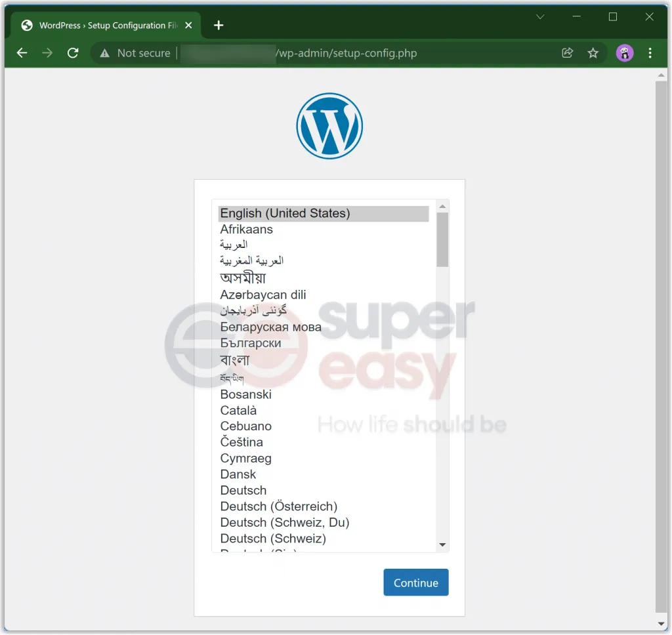Select Català language option
672x635 pixels.
(324, 411)
